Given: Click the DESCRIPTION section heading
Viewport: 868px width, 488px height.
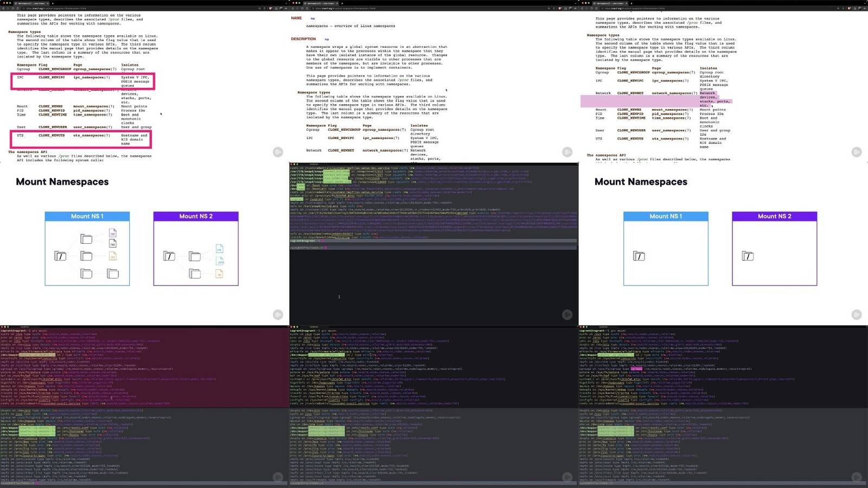Looking at the screenshot, I should click(303, 39).
